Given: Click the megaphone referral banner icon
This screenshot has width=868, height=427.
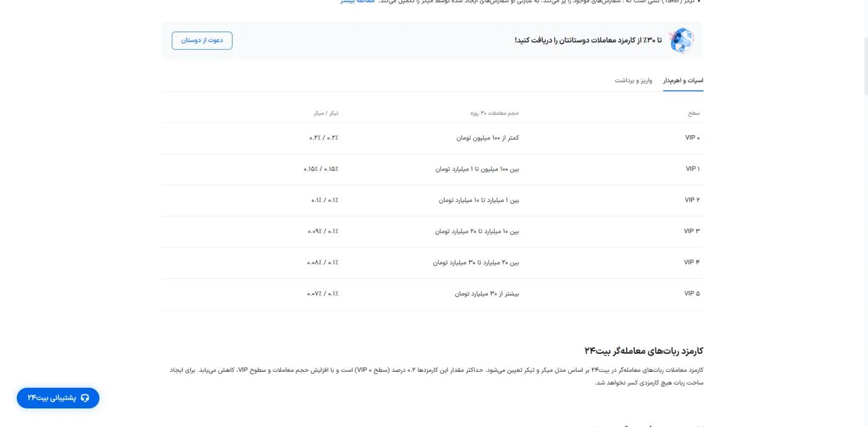Looking at the screenshot, I should (681, 40).
